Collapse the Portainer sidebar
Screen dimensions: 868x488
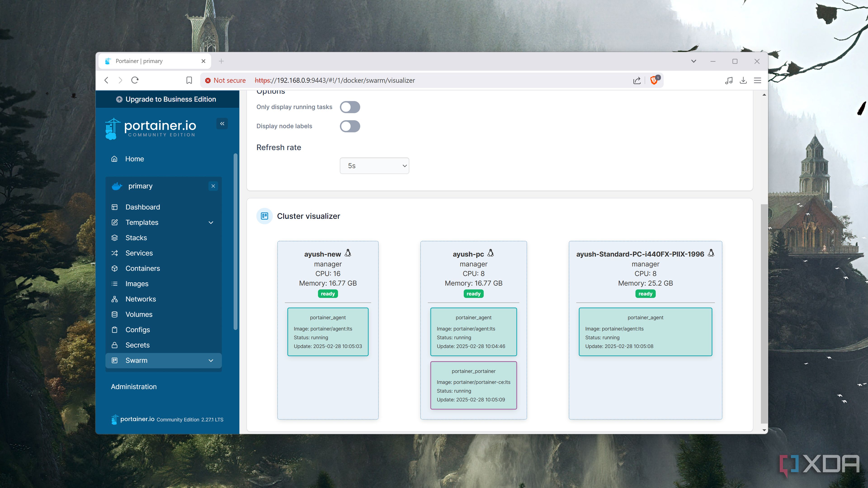click(x=222, y=124)
